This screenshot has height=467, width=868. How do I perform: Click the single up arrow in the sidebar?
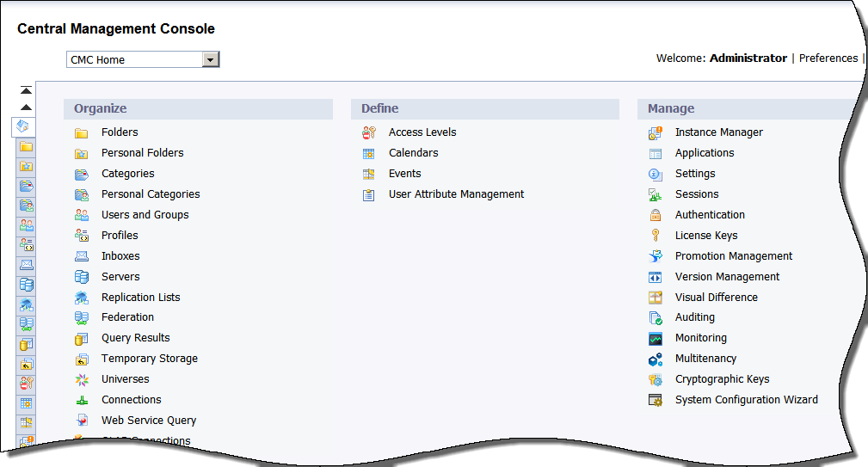tap(26, 108)
